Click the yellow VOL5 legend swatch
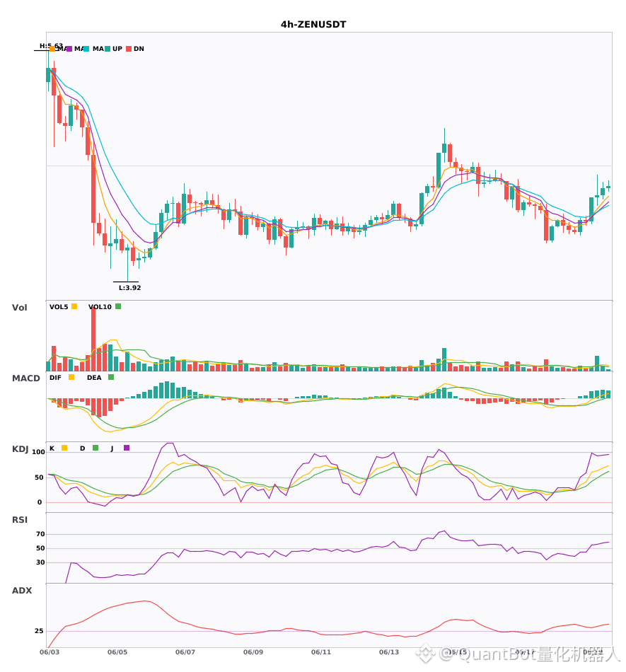 [x=74, y=306]
